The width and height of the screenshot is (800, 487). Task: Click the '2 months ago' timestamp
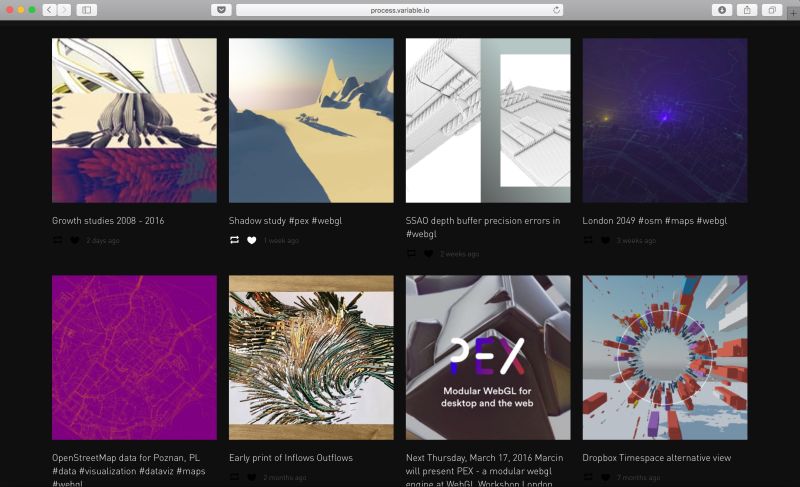pyautogui.click(x=285, y=477)
